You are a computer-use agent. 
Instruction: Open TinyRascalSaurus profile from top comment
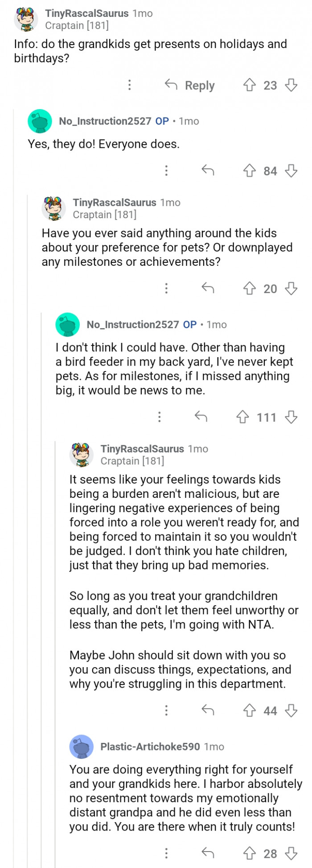pyautogui.click(x=86, y=13)
